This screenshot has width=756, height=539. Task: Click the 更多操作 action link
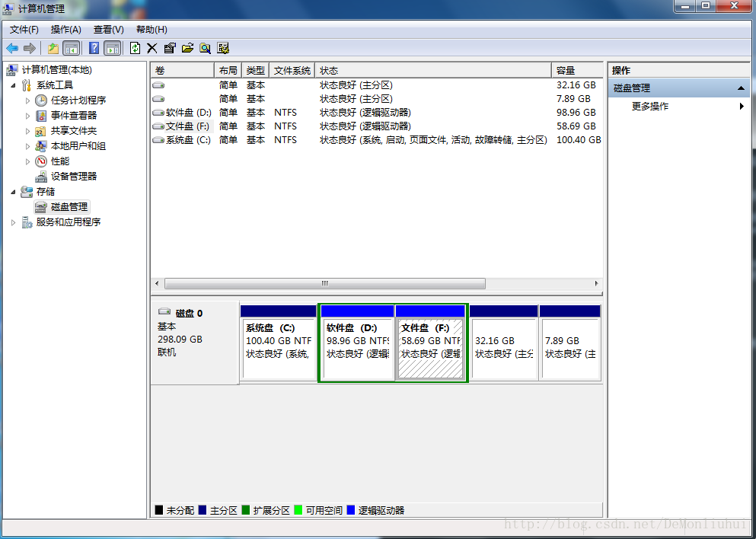click(x=650, y=106)
